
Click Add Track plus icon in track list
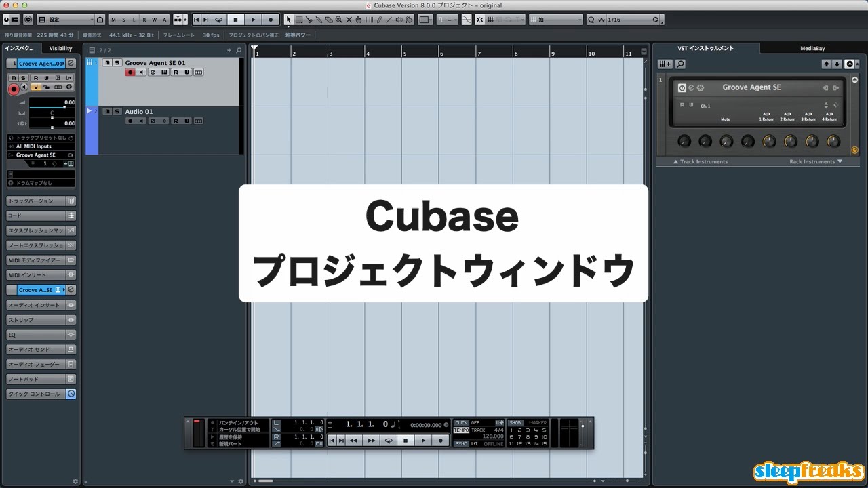pyautogui.click(x=229, y=50)
